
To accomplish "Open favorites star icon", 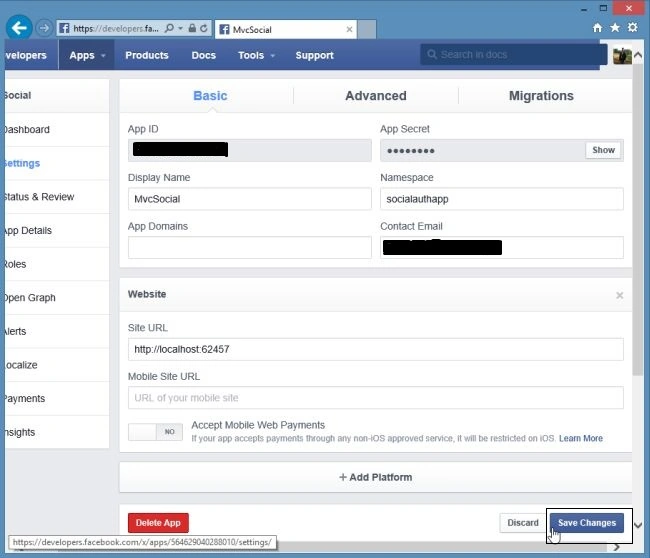I will (615, 28).
